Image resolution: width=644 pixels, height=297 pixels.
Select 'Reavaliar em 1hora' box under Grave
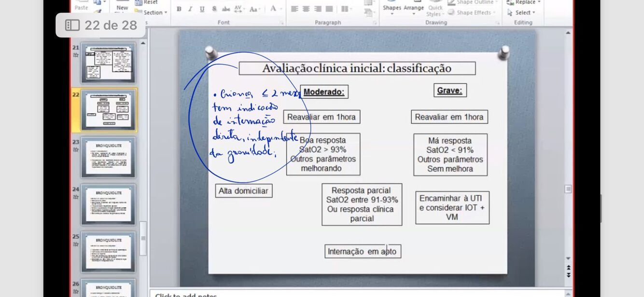pos(449,117)
